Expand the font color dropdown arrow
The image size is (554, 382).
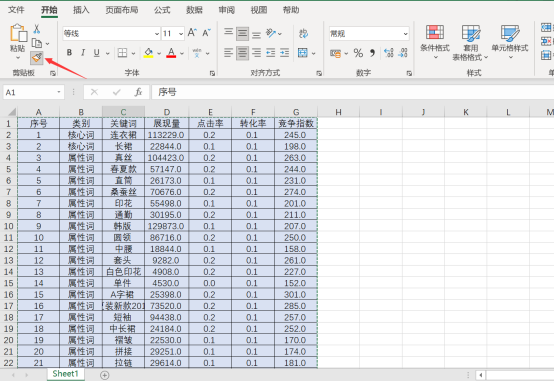182,54
